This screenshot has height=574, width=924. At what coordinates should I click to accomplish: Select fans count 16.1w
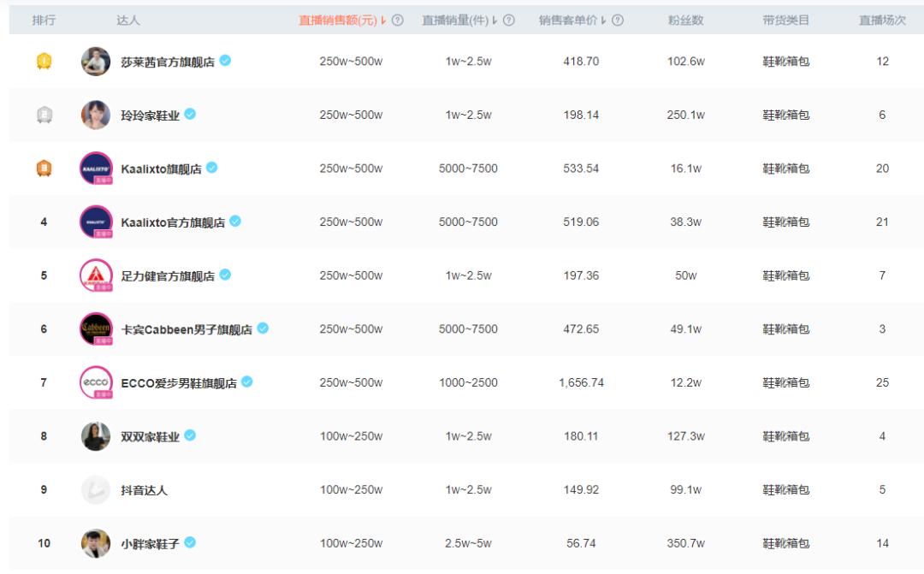coord(686,169)
